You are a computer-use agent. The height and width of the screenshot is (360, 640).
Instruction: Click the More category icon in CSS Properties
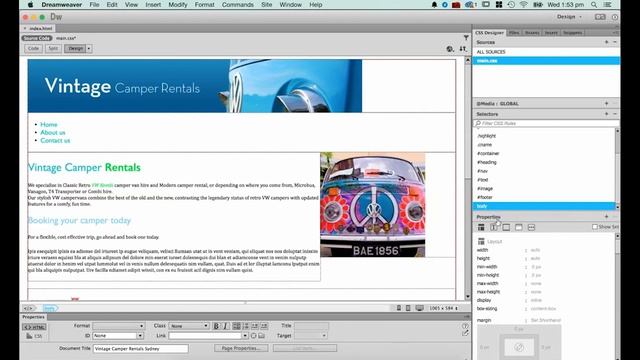tap(531, 227)
